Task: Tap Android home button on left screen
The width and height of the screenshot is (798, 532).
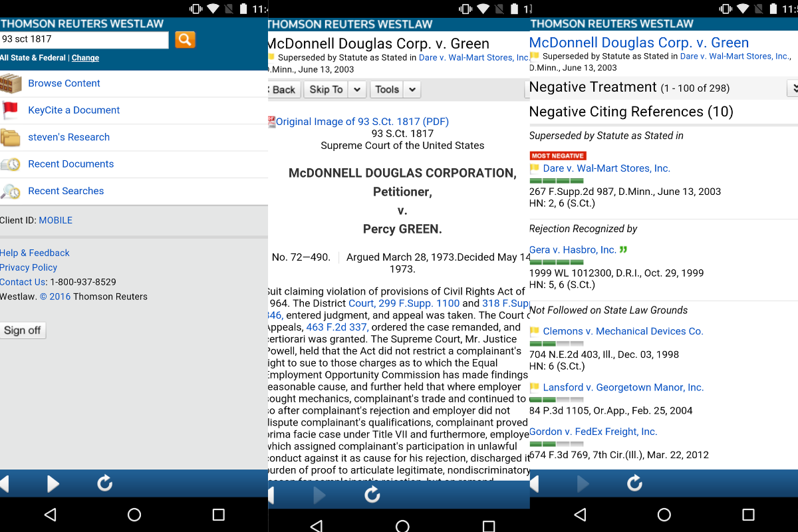Action: pos(134,515)
